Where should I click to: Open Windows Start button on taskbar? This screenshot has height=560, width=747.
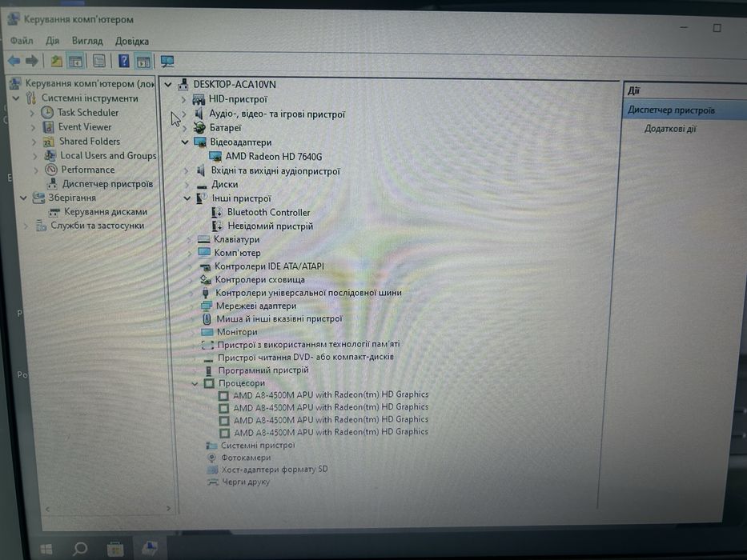(x=46, y=549)
